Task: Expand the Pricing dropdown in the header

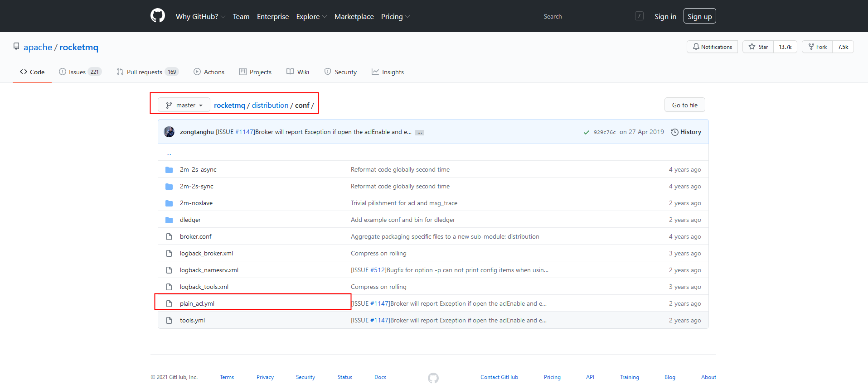Action: click(x=395, y=17)
